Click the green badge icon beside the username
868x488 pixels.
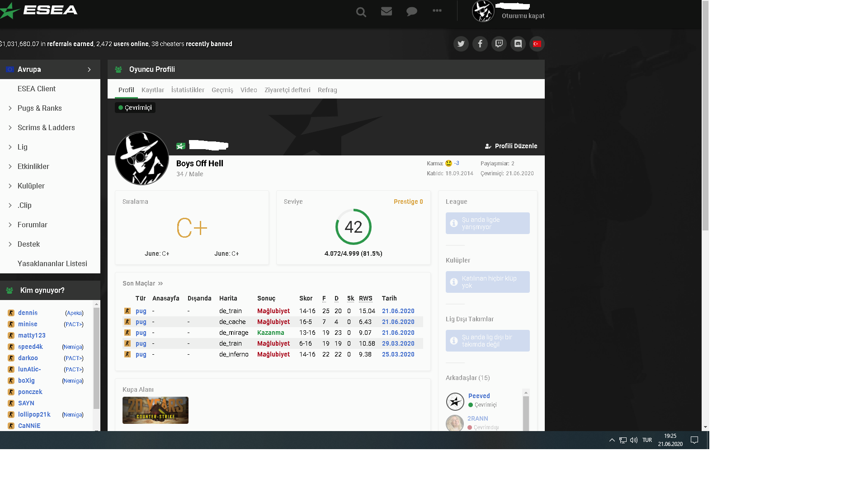(x=181, y=145)
